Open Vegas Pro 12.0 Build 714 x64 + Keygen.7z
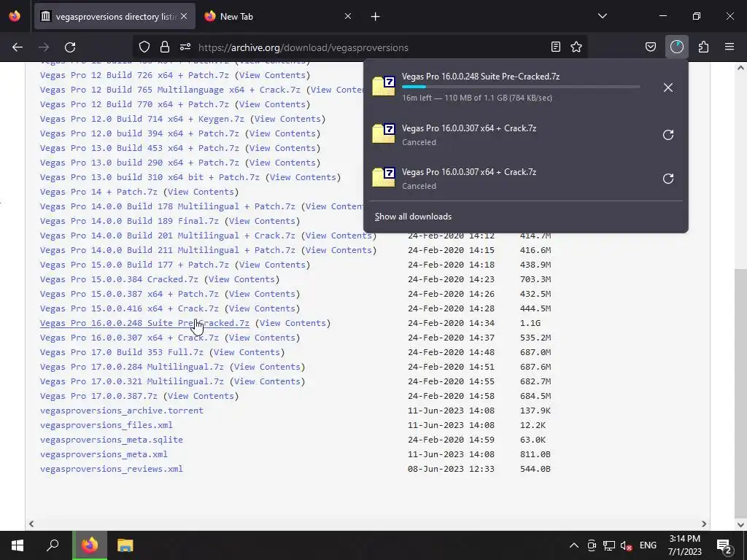 [x=142, y=119]
